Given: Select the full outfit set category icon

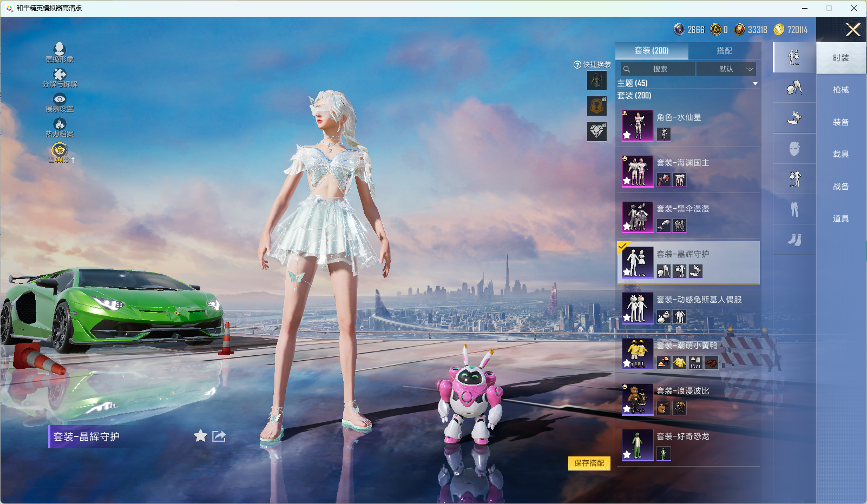Looking at the screenshot, I should 794,57.
